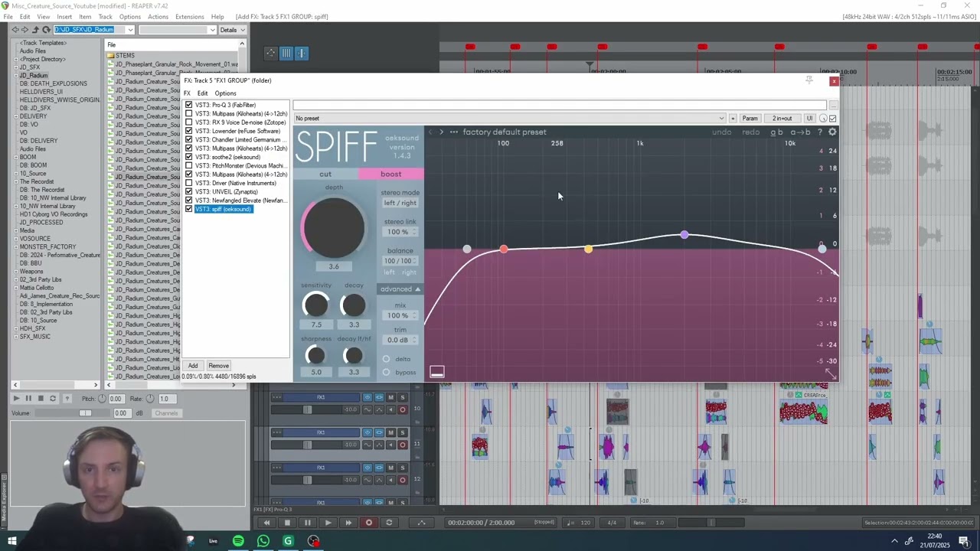
Task: Open media explorer Details view dropdown
Action: 233,30
